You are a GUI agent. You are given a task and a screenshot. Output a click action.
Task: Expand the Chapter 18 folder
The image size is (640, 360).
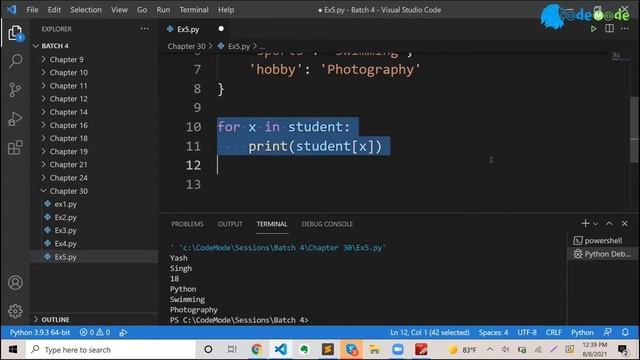pyautogui.click(x=68, y=138)
